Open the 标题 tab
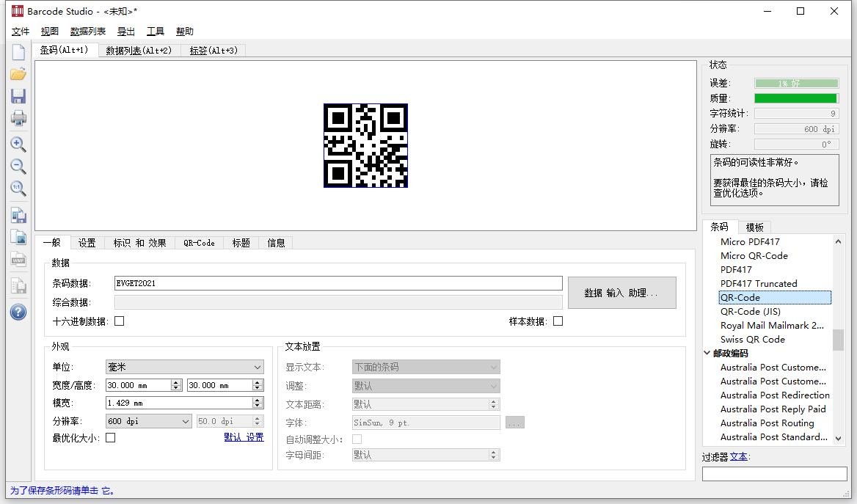 241,243
